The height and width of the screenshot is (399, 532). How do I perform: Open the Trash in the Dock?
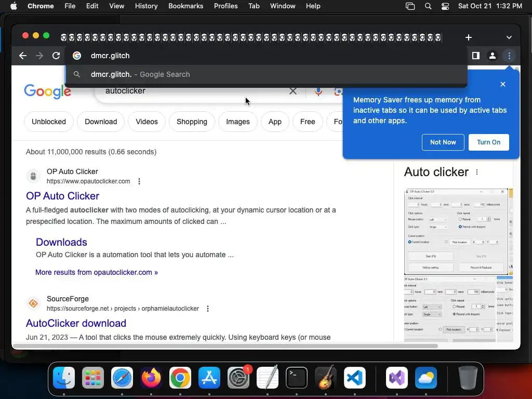click(468, 378)
